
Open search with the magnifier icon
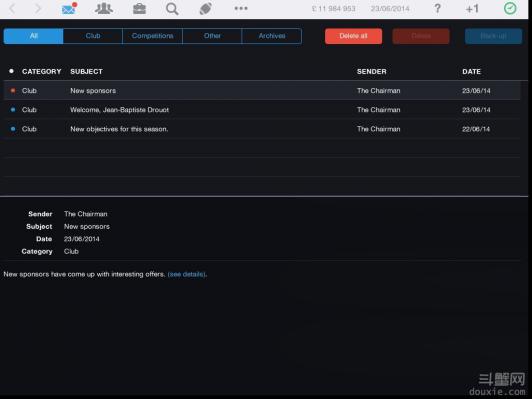point(172,9)
